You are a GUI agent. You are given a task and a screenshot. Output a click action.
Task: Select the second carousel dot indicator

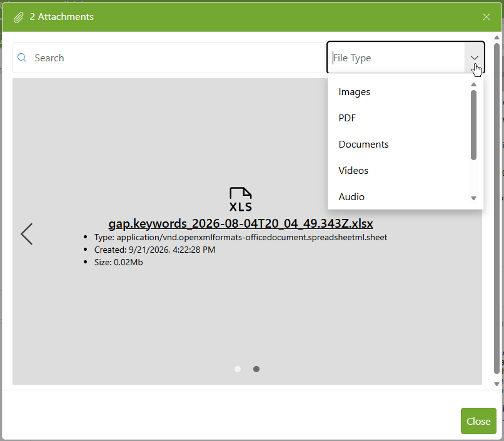[256, 369]
